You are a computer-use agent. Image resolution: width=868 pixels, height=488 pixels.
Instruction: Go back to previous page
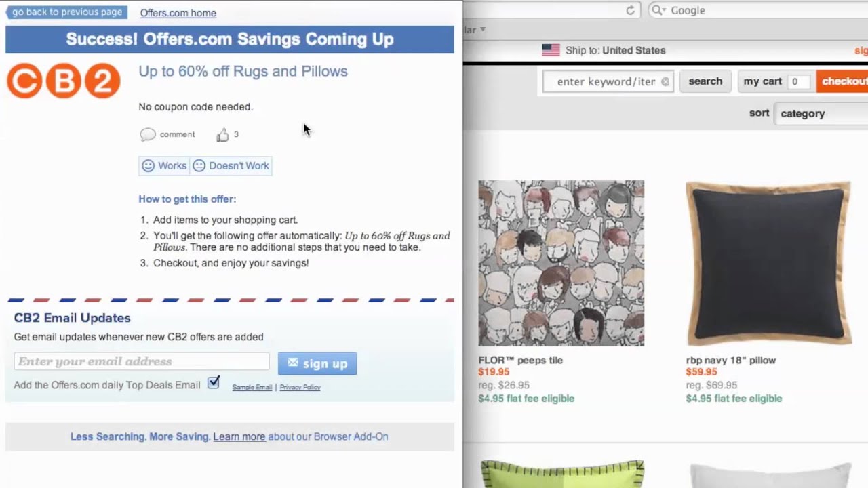click(x=66, y=12)
